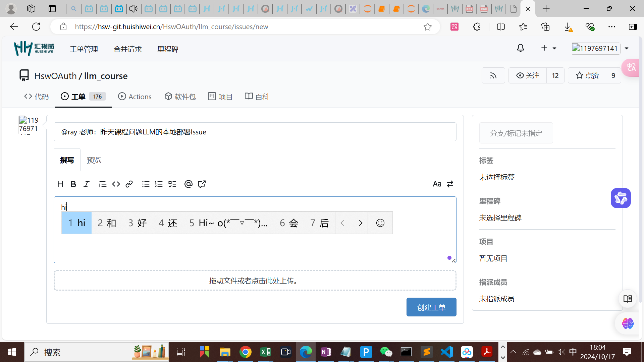Open the RSS feed icon button
The image size is (644, 362).
coord(493,76)
